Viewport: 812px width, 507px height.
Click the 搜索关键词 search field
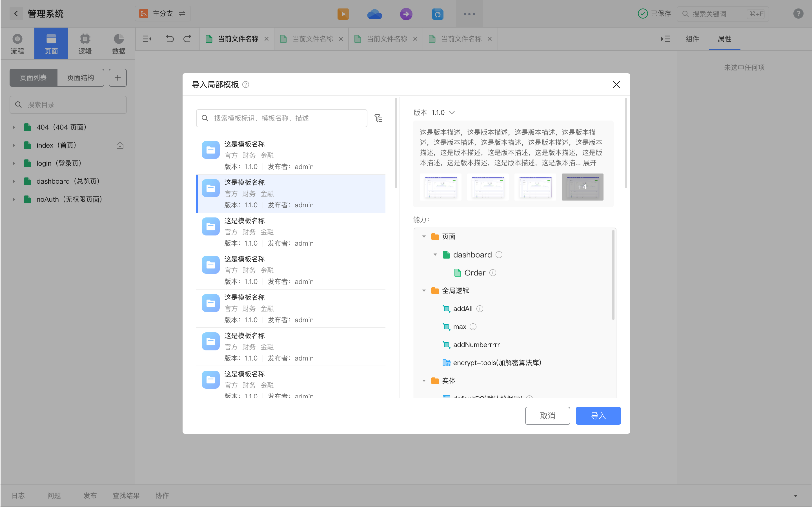point(722,14)
